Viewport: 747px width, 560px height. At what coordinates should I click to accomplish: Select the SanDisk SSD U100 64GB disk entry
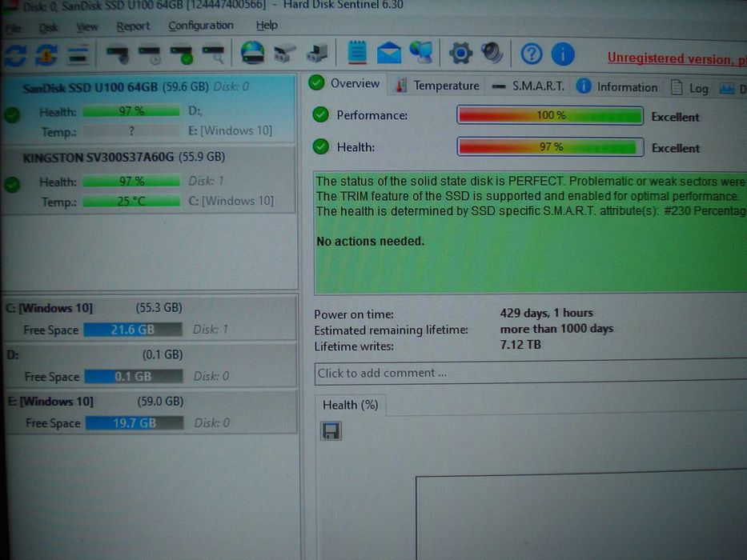coord(149,109)
